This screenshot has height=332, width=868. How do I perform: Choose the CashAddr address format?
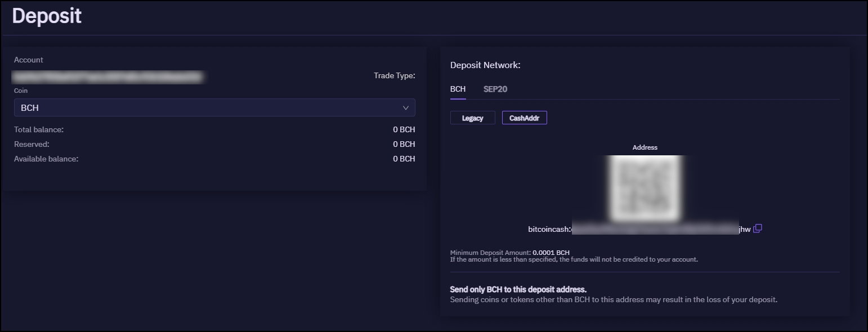[x=524, y=118]
